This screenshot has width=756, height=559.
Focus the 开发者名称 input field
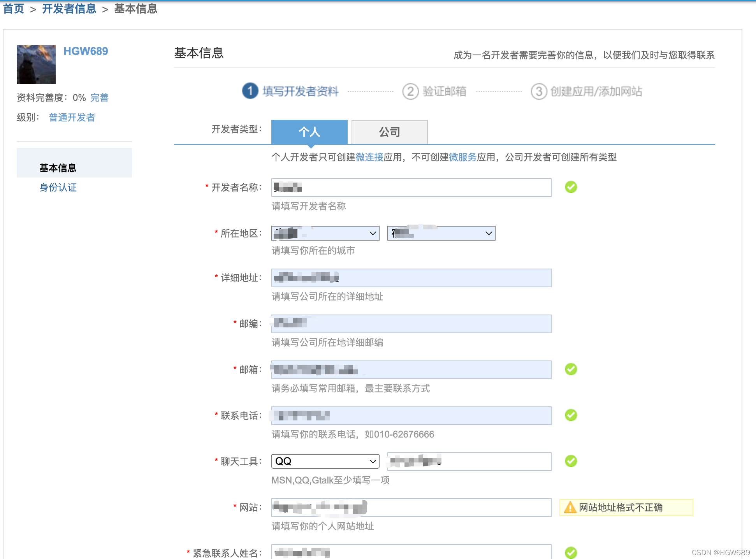pyautogui.click(x=411, y=188)
